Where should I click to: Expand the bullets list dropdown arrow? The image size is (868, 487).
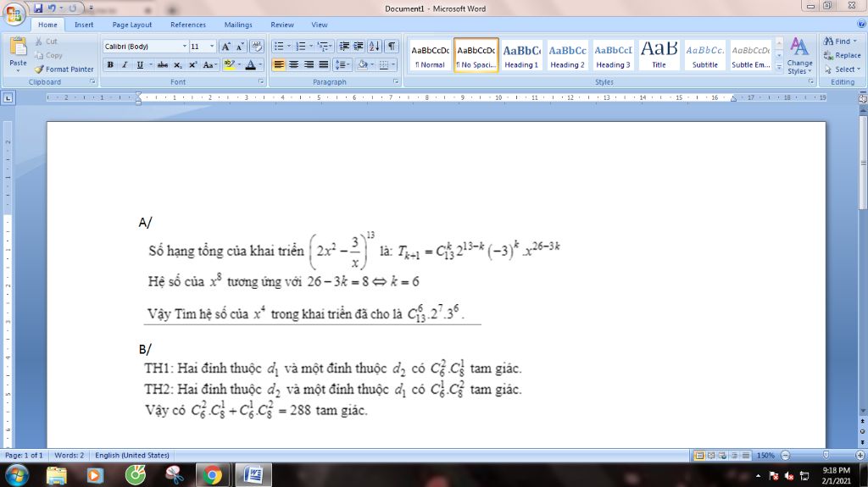tap(288, 47)
